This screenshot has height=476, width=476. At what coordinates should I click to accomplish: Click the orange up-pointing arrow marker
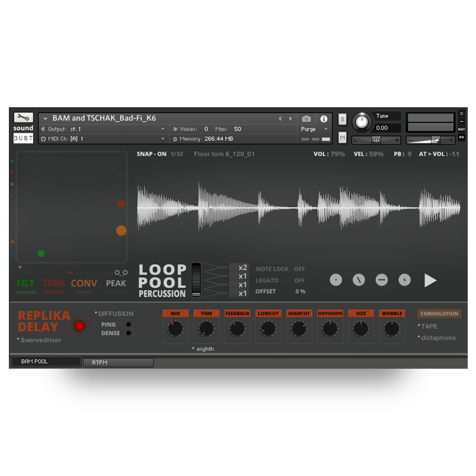[13, 241]
